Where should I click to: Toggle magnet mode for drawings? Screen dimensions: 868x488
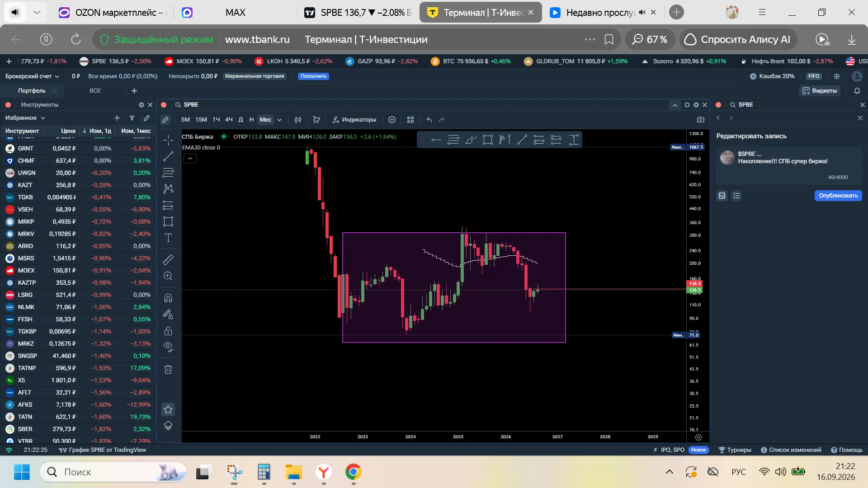pos(168,298)
